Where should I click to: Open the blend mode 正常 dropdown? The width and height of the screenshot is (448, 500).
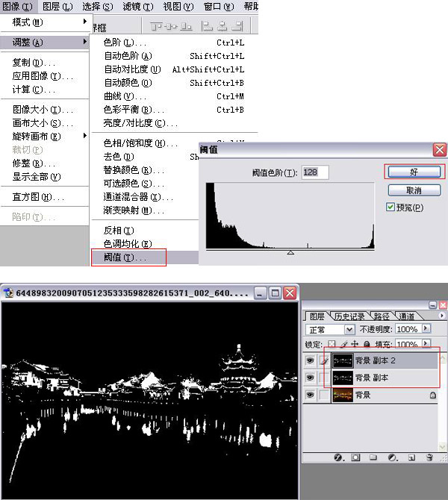point(349,329)
